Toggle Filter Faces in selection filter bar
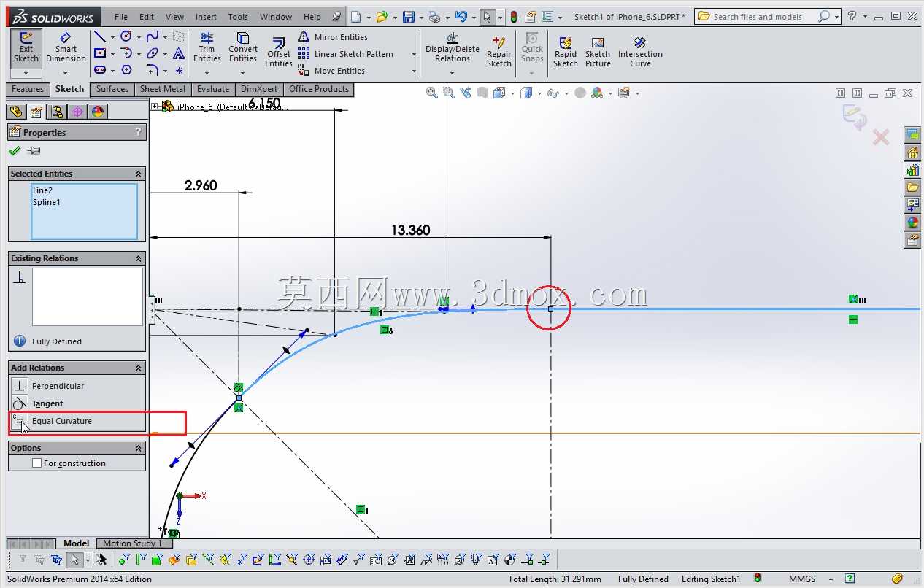 [x=156, y=560]
